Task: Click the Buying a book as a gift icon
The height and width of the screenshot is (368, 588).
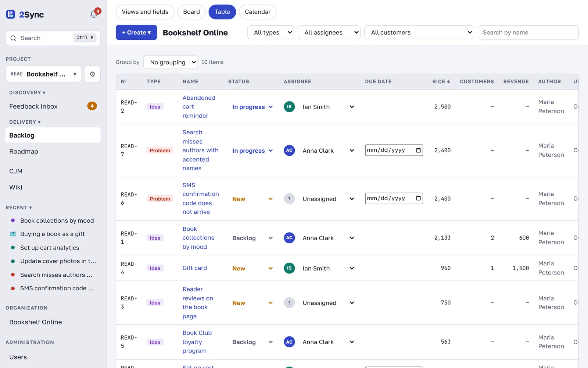Action: [x=13, y=234]
